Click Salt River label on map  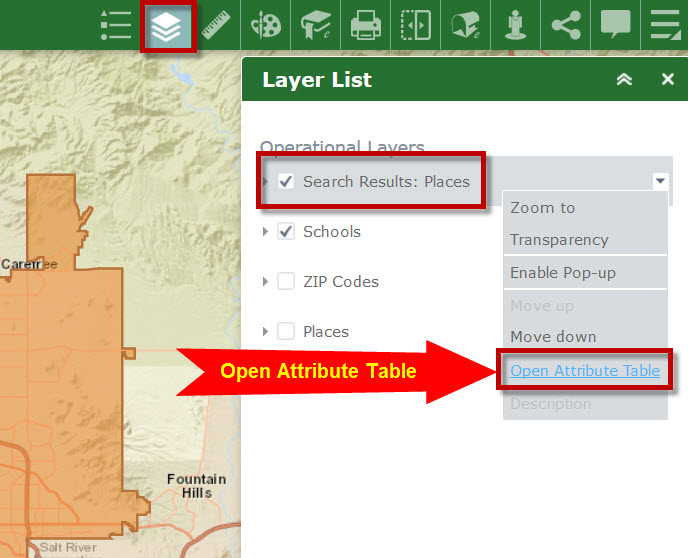(68, 547)
